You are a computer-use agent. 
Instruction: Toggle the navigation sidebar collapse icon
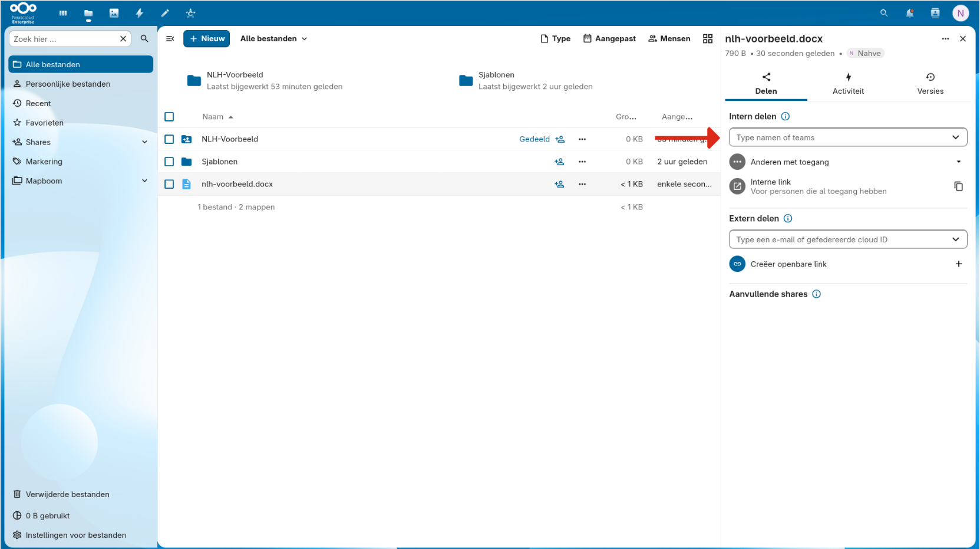170,39
